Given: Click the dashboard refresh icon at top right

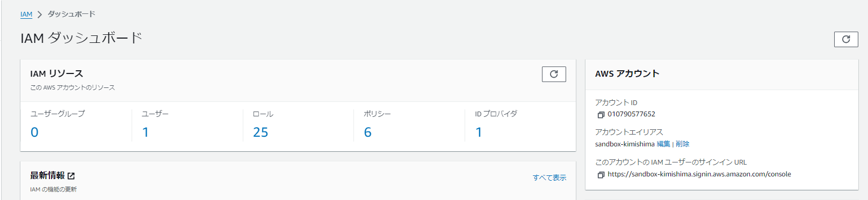Looking at the screenshot, I should [846, 39].
